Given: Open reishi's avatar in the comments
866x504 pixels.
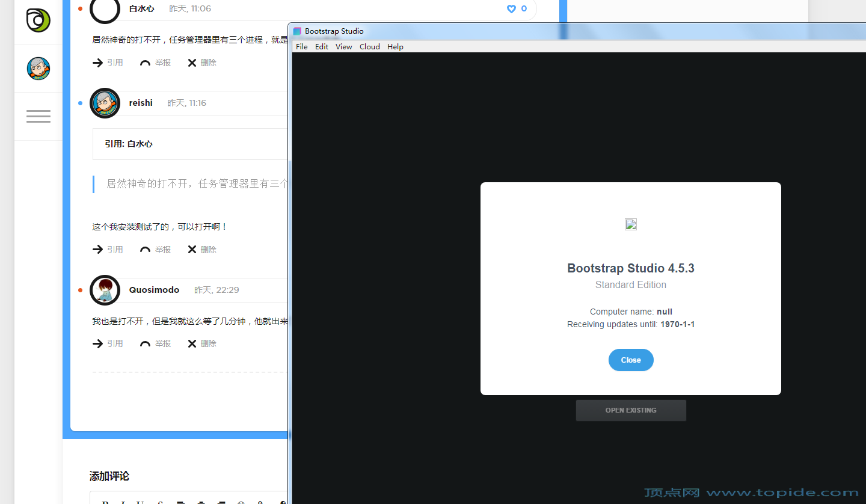Looking at the screenshot, I should coord(105,103).
